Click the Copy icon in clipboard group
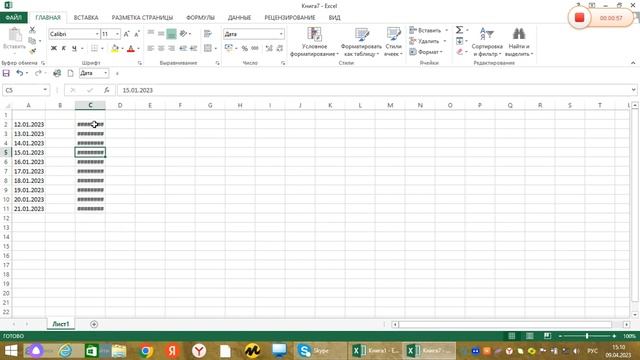Image resolution: width=640 pixels, height=360 pixels. (32, 41)
